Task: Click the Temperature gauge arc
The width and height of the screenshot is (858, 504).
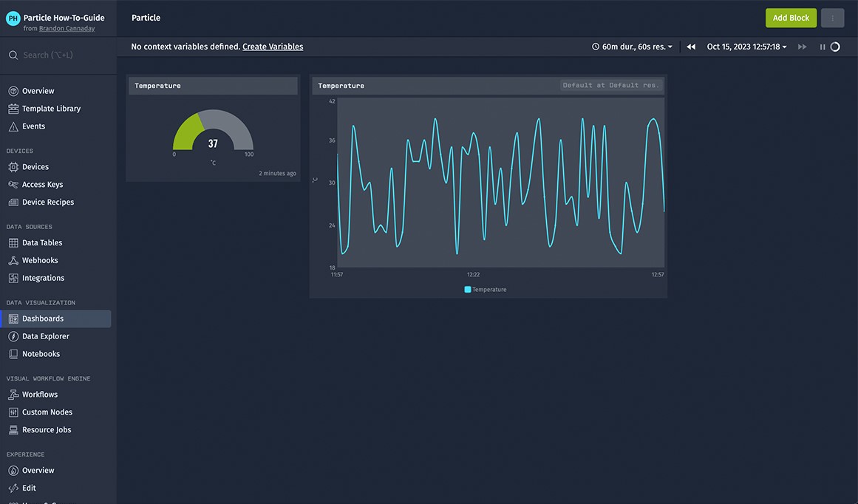Action: [x=213, y=129]
